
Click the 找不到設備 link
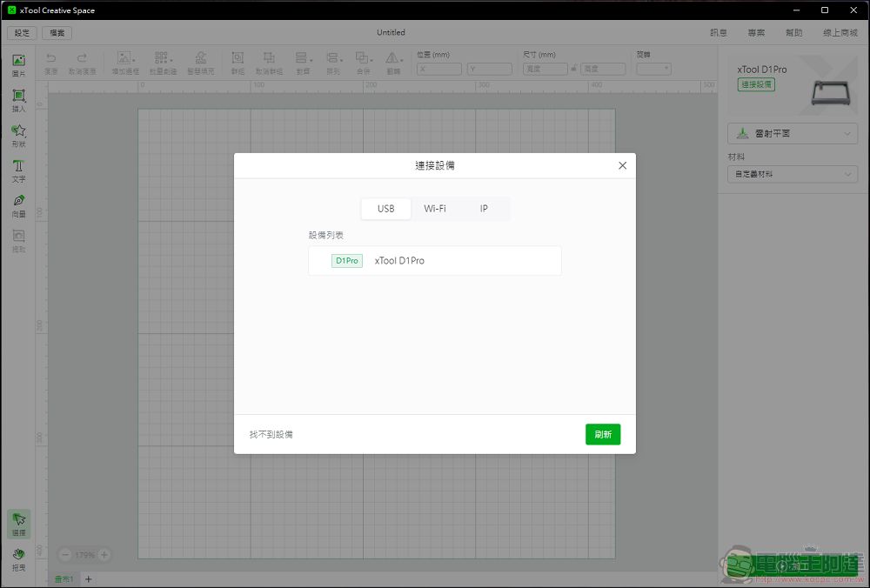[x=271, y=434]
